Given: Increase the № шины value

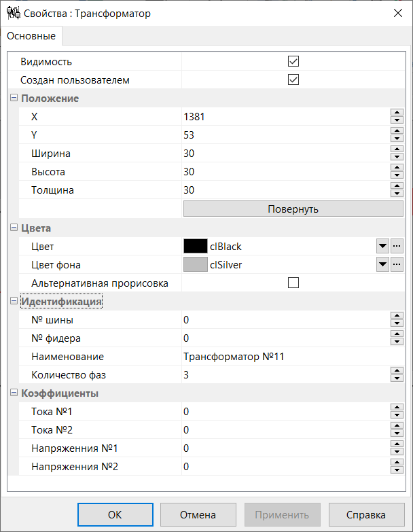Looking at the screenshot, I should click(x=397, y=316).
